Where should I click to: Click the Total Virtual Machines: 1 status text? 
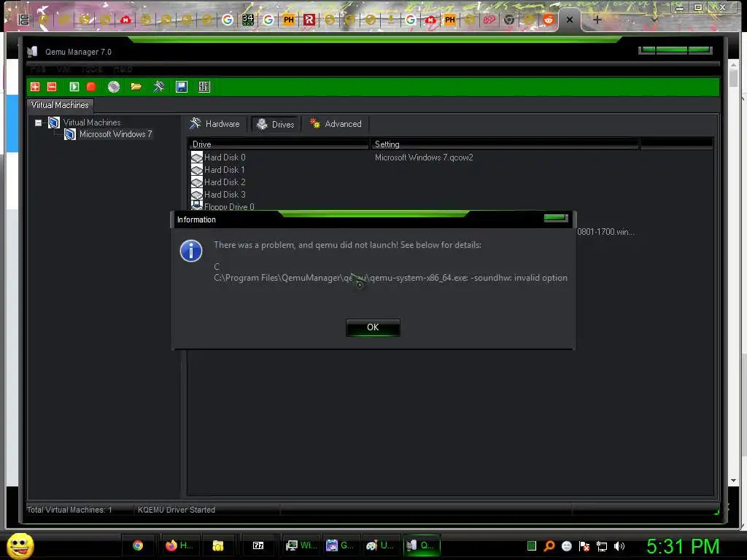click(x=69, y=510)
